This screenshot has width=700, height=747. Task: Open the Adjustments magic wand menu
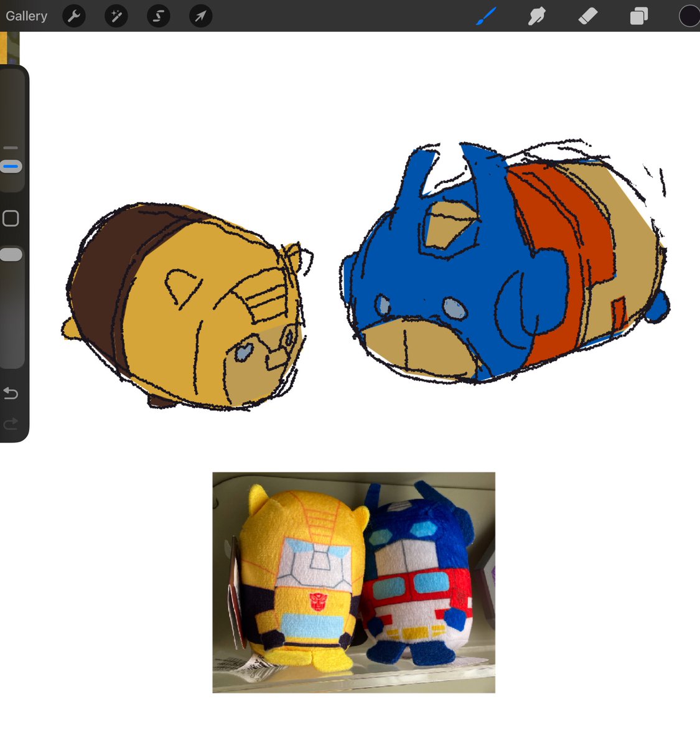point(116,16)
